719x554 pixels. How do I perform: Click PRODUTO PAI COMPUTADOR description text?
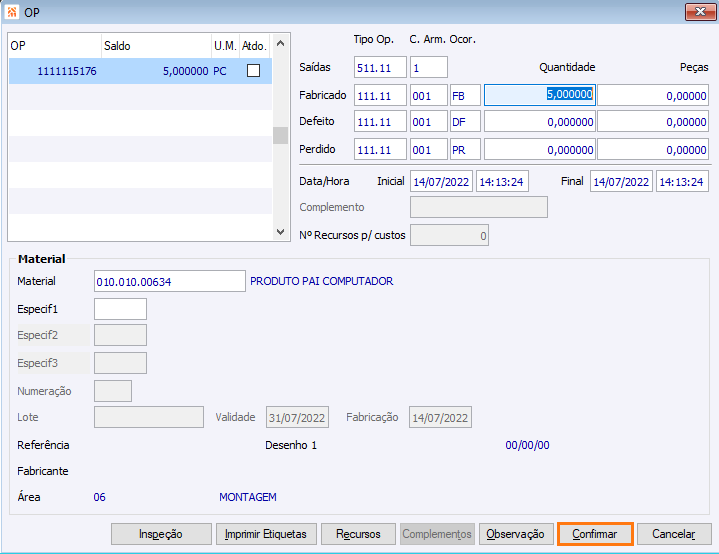click(321, 281)
